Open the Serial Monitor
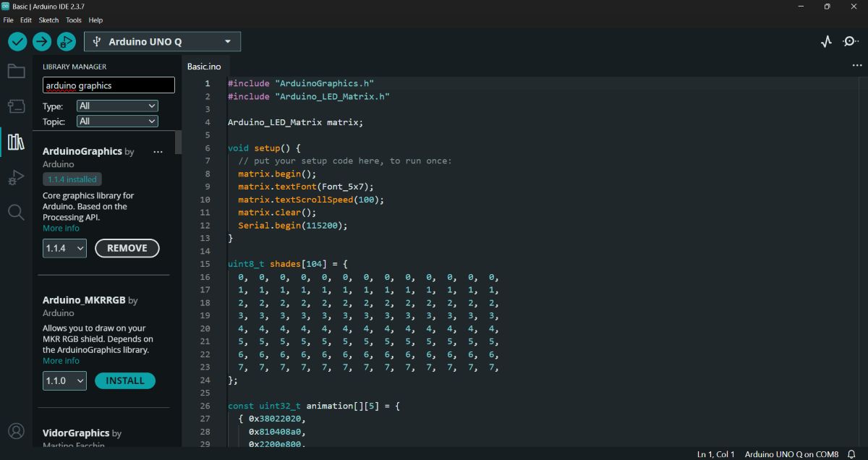Image resolution: width=868 pixels, height=460 pixels. 851,42
